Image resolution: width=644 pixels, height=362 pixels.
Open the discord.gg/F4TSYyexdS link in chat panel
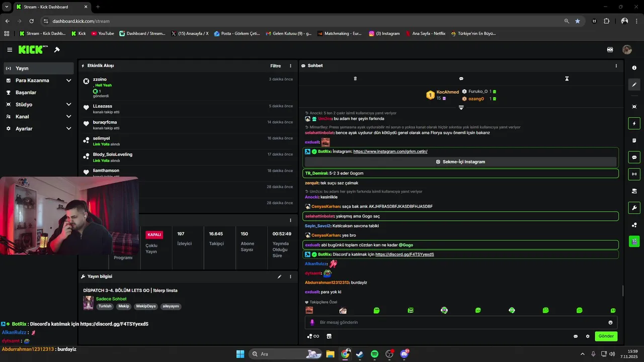pyautogui.click(x=405, y=254)
